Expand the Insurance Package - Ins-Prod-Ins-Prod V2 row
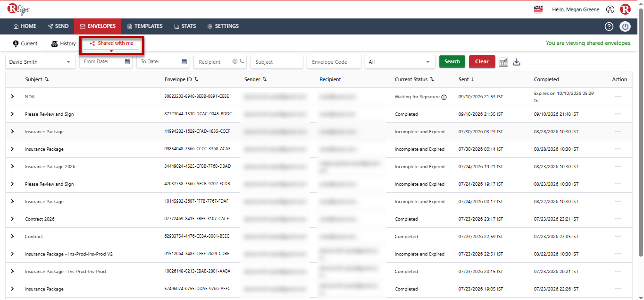Screen dimensions: 644x300 coord(12,254)
